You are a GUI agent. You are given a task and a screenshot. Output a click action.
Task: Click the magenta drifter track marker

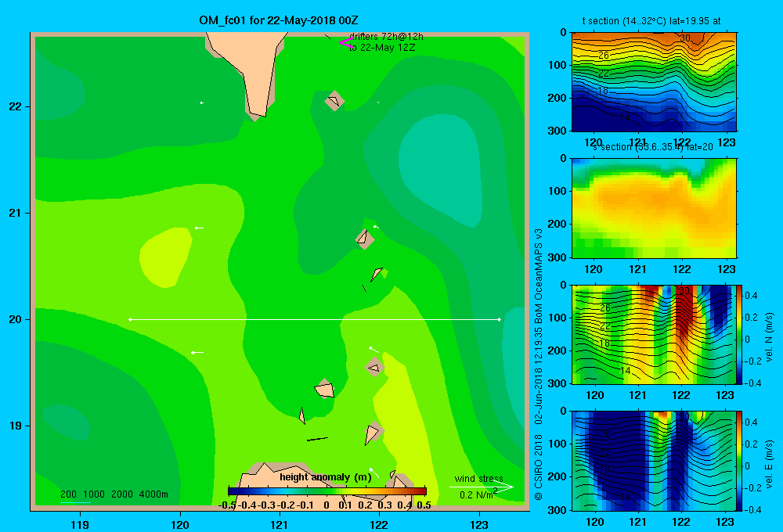[345, 43]
